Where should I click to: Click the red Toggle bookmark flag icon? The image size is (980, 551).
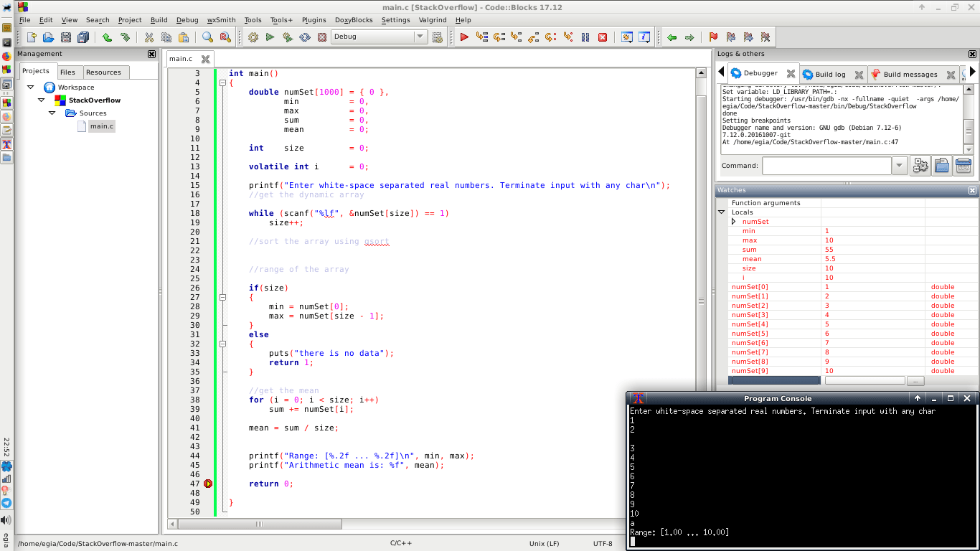[x=713, y=37]
